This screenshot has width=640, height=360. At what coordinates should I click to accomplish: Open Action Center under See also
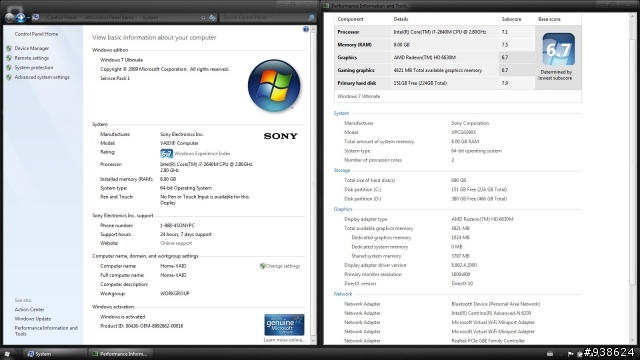click(x=29, y=309)
